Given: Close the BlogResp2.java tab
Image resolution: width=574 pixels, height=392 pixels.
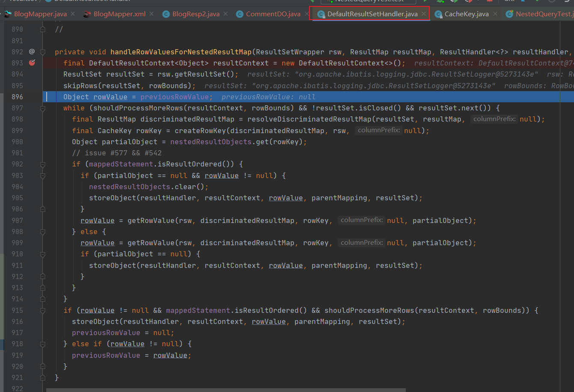Looking at the screenshot, I should click(x=226, y=14).
